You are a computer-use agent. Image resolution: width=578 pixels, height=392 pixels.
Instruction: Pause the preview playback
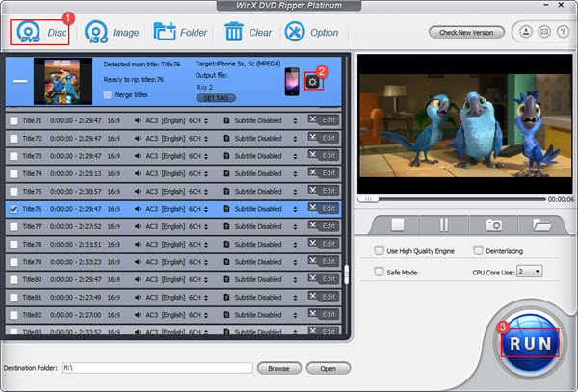(x=444, y=224)
